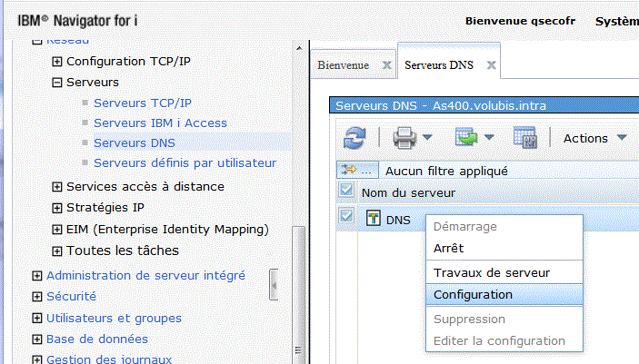Image resolution: width=639 pixels, height=364 pixels.
Task: Close the Serveurs DNS tab
Action: click(492, 64)
